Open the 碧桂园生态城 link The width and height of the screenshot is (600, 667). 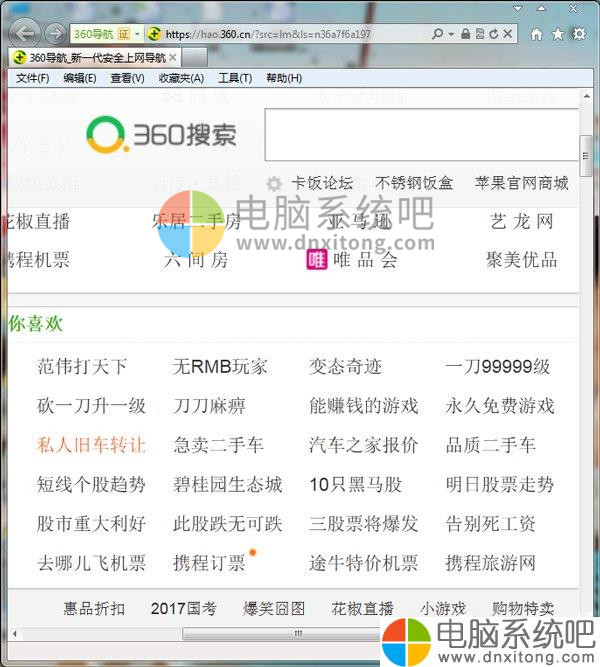228,485
